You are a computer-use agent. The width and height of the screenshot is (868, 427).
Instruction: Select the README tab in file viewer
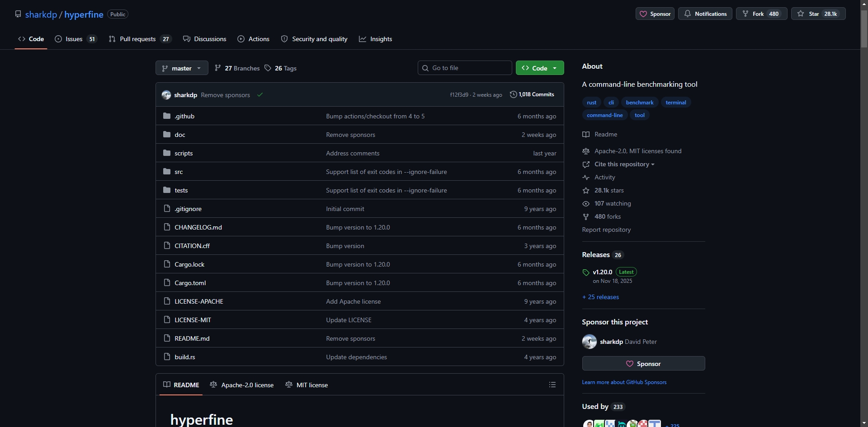click(181, 385)
